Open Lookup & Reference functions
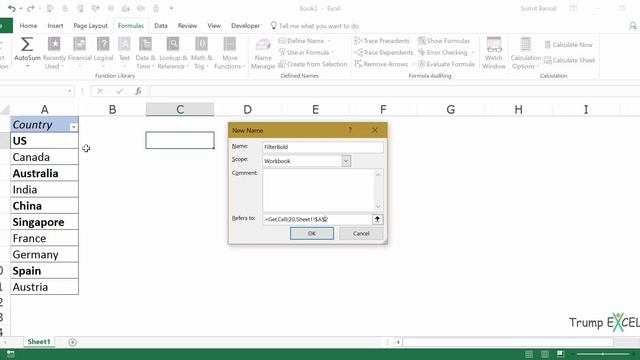Image resolution: width=640 pixels, height=360 pixels. point(173,53)
